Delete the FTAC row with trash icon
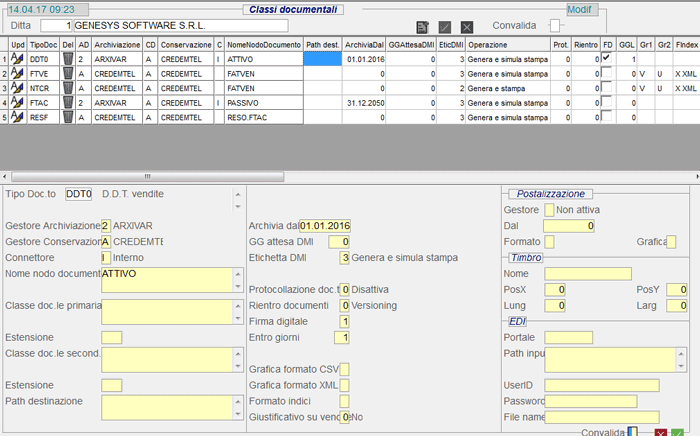 tap(68, 103)
